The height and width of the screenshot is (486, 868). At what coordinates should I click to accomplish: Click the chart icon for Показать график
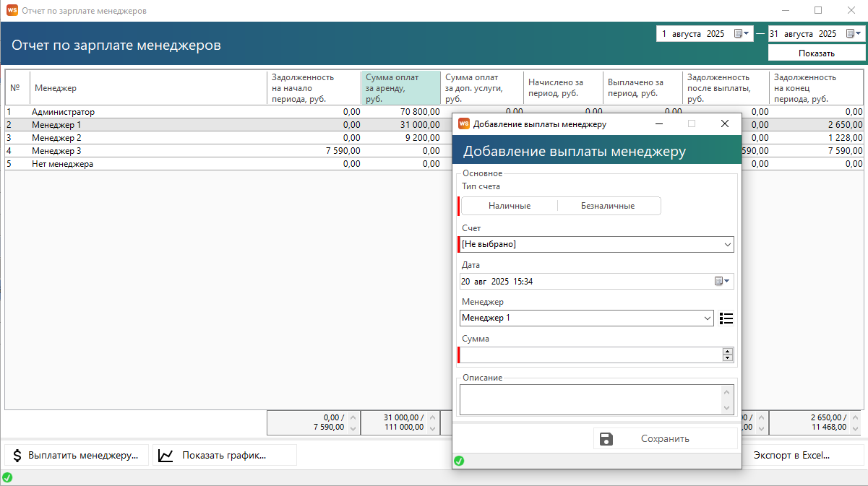tap(166, 456)
